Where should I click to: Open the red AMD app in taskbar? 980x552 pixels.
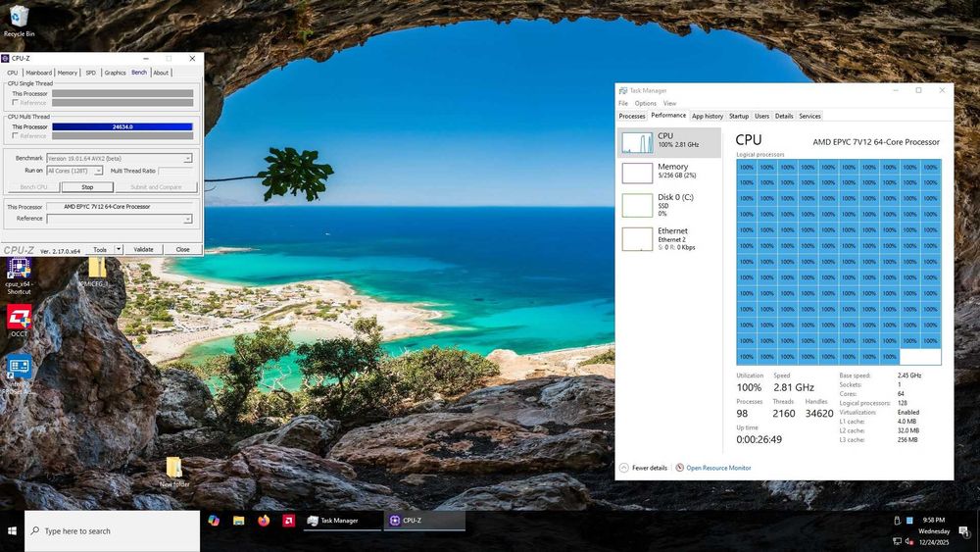click(x=289, y=520)
